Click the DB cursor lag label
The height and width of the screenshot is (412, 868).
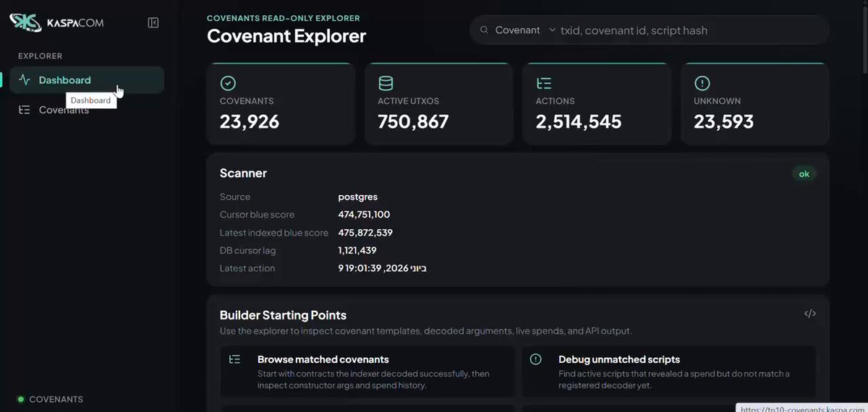click(248, 250)
